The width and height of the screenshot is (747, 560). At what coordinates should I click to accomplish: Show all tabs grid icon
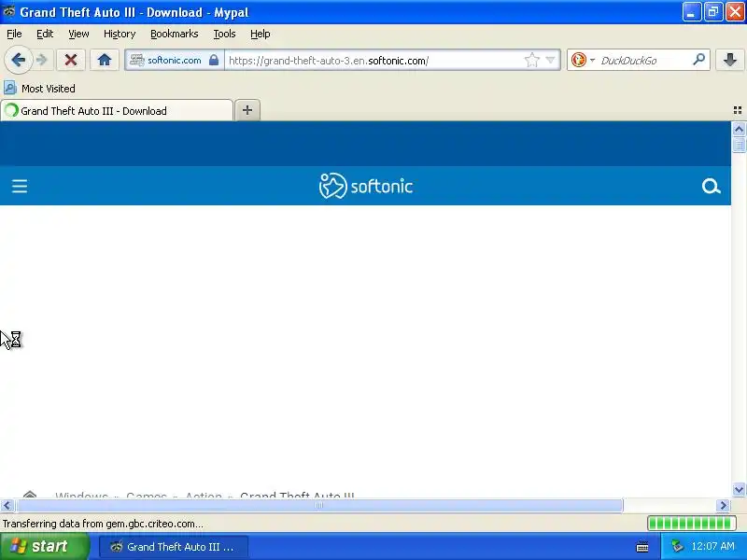(x=737, y=110)
